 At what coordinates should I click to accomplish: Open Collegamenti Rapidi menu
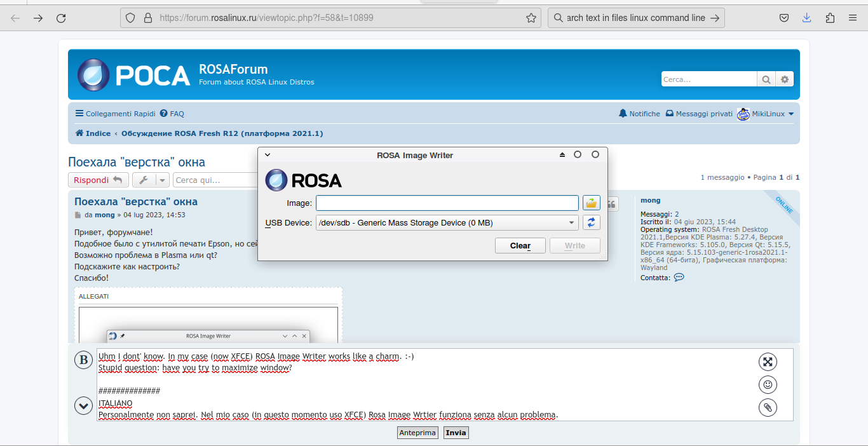[115, 114]
